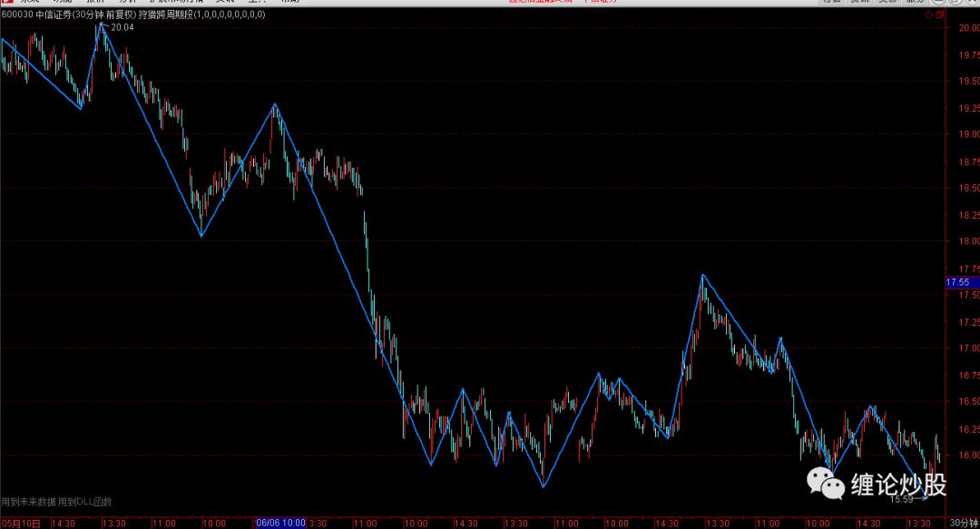Image resolution: width=980 pixels, height=529 pixels.
Task: Click the 17.55 current price tag
Action: (x=958, y=283)
